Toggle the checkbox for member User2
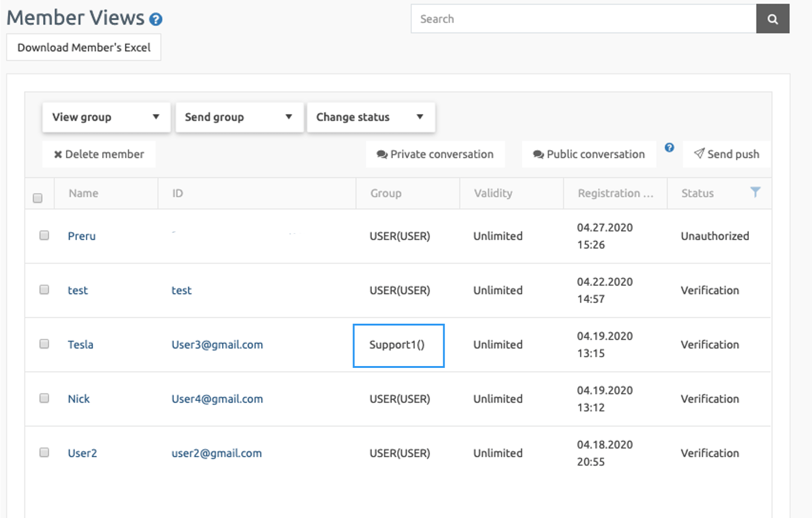This screenshot has width=812, height=518. (x=44, y=452)
